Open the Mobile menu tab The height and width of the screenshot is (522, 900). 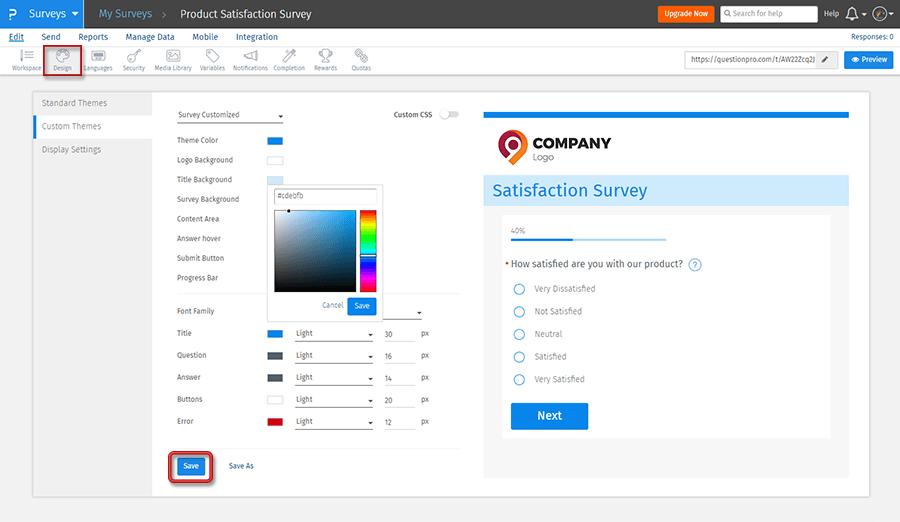coord(205,37)
